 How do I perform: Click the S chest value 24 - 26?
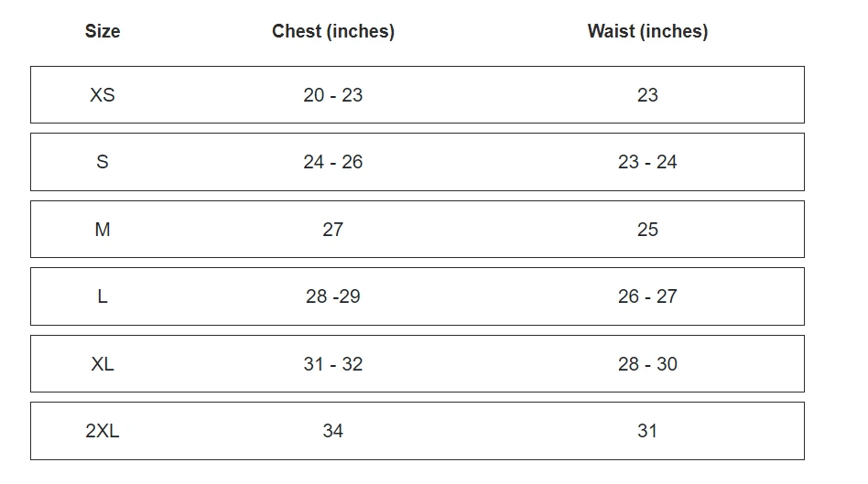tap(333, 162)
